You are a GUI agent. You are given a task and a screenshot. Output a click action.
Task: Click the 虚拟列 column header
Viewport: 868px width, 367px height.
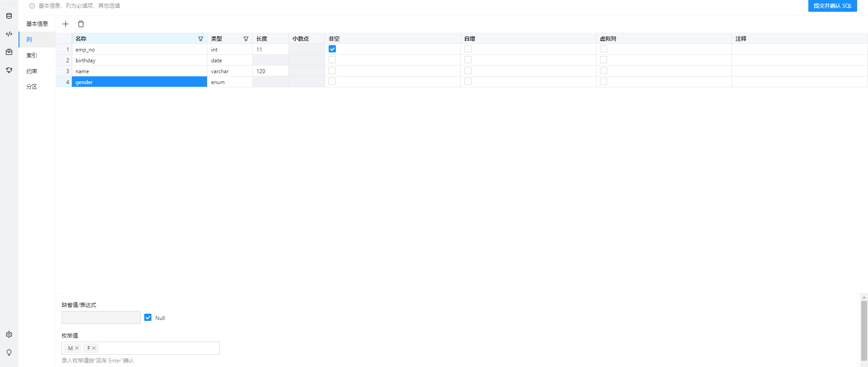pyautogui.click(x=664, y=38)
